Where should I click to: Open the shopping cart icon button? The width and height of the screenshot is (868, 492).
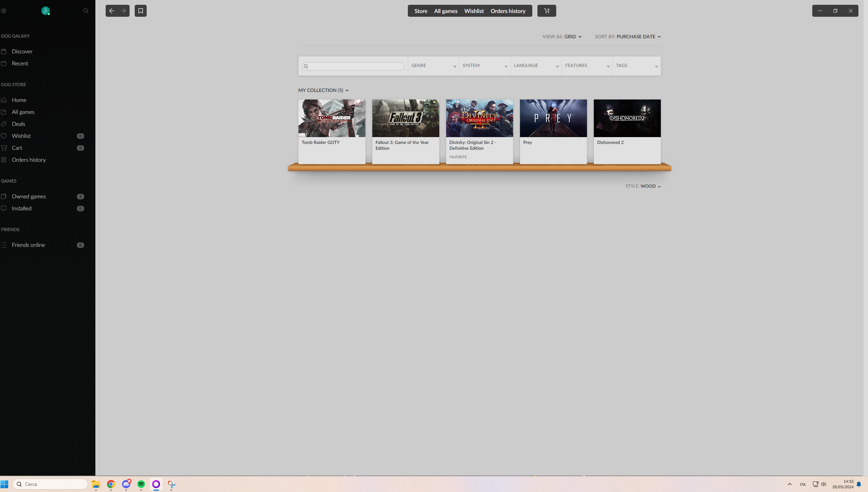coord(547,11)
